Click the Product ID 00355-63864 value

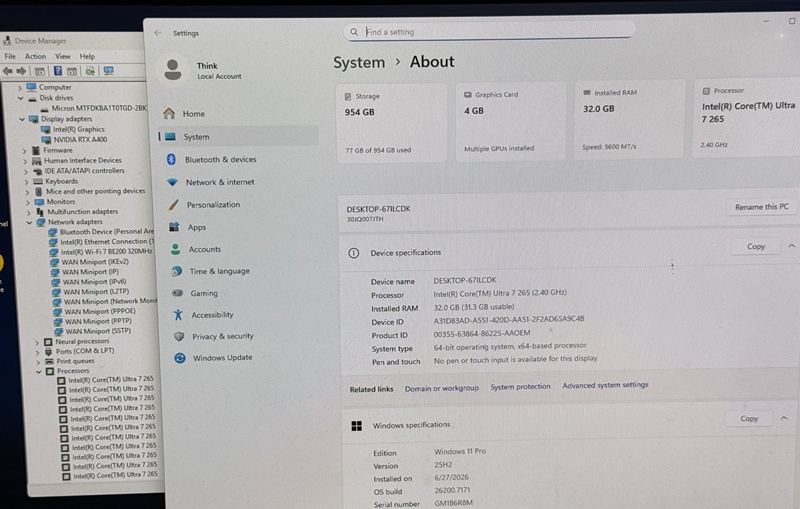coord(482,334)
